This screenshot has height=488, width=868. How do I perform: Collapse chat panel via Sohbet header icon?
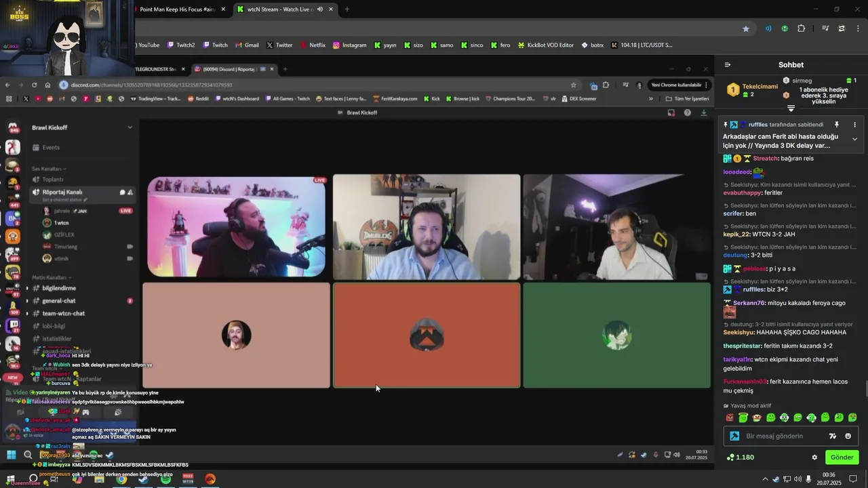[x=728, y=65]
